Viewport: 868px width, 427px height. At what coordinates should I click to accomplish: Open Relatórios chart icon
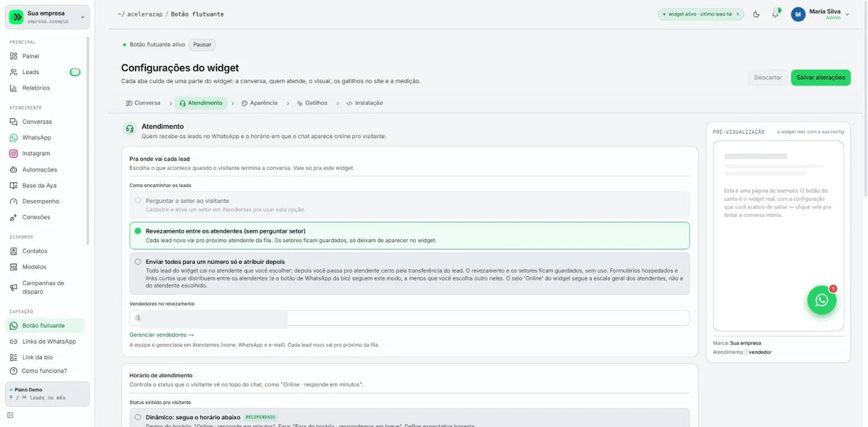(14, 88)
